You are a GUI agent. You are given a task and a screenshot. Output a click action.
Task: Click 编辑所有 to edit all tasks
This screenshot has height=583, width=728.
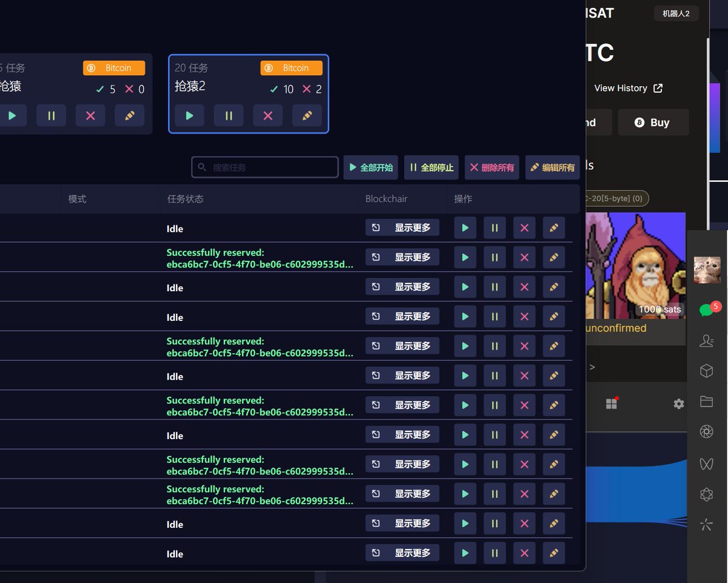pyautogui.click(x=553, y=167)
